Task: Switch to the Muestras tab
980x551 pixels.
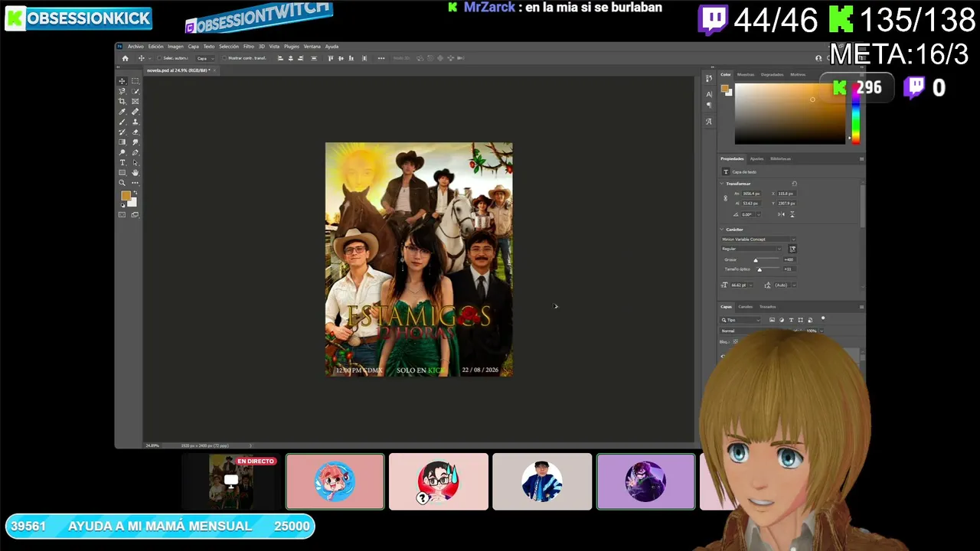Action: (x=746, y=74)
